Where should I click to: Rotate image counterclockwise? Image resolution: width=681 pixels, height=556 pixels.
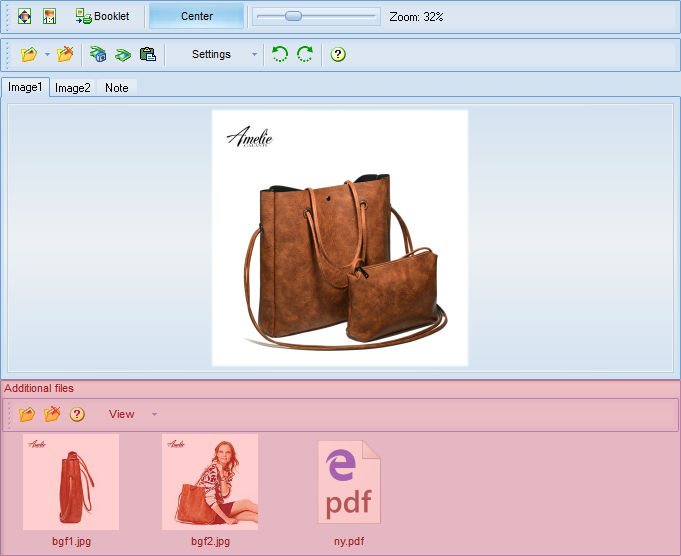tap(280, 54)
